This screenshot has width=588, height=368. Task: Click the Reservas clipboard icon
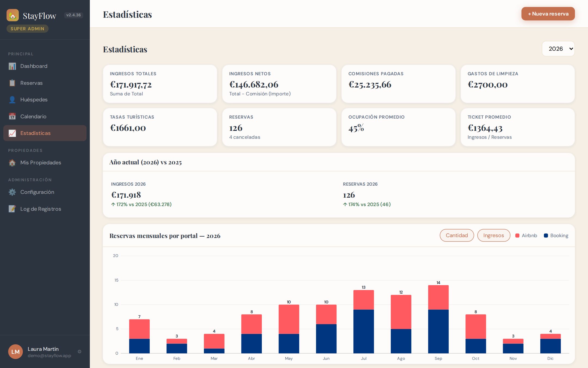pyautogui.click(x=12, y=83)
